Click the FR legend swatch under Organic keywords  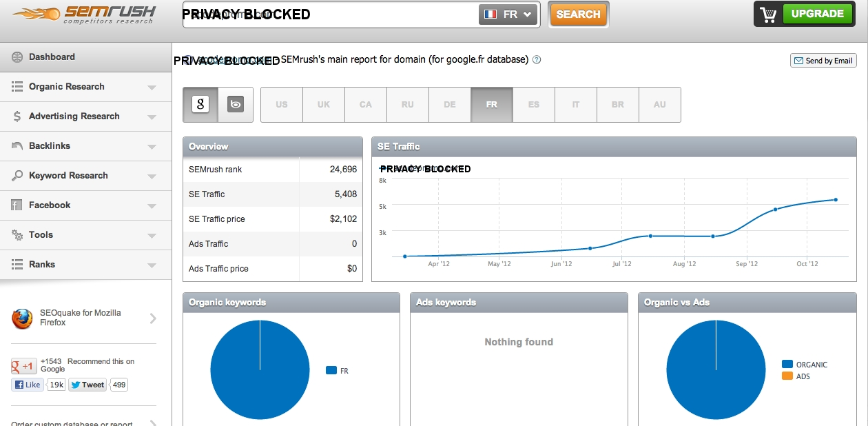pos(331,371)
